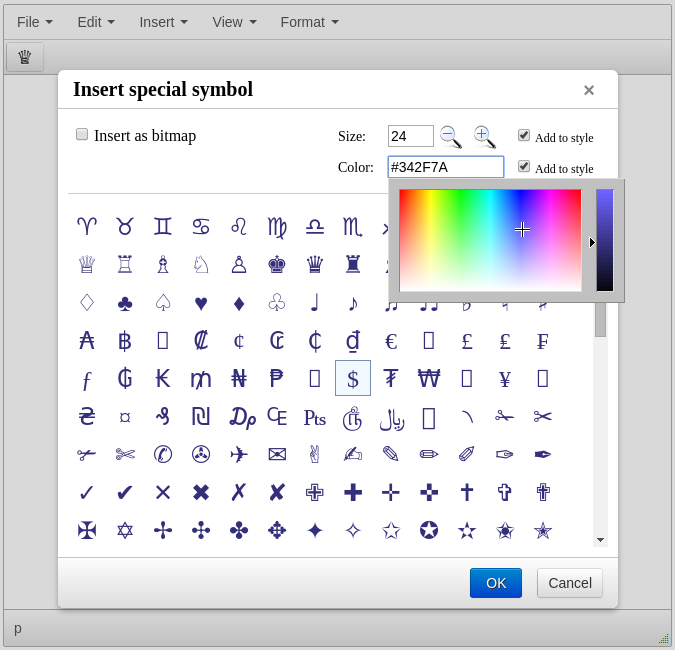
Task: Select the dollar sign symbol
Action: coord(353,378)
